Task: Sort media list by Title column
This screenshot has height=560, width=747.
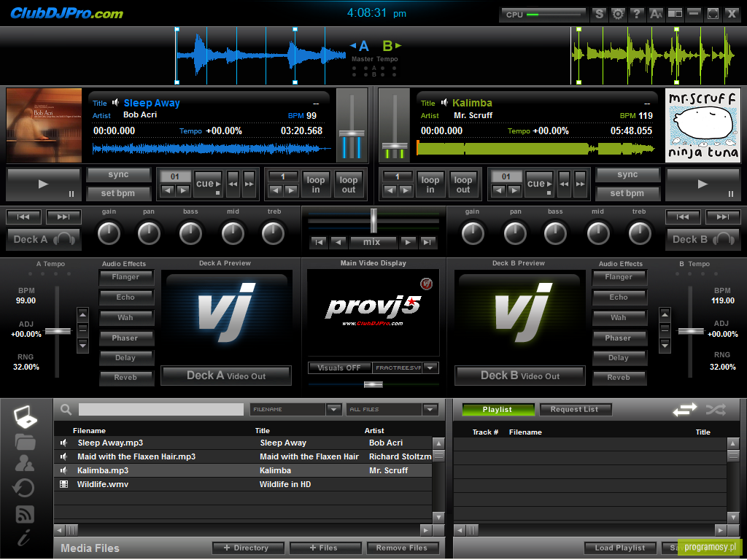Action: click(x=263, y=431)
